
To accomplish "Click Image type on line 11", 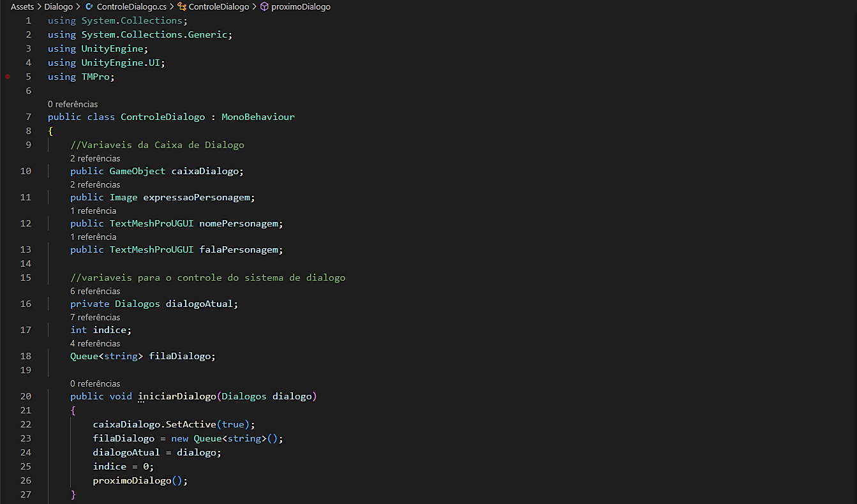I will point(123,197).
